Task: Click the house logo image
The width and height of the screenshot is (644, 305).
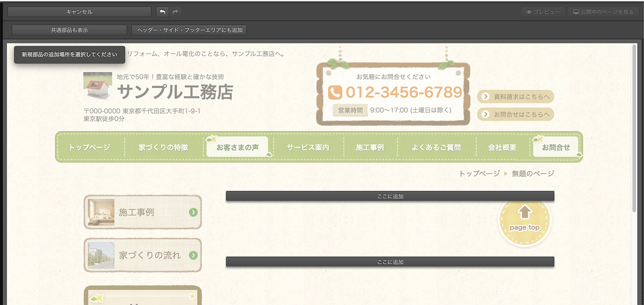Action: click(x=96, y=86)
